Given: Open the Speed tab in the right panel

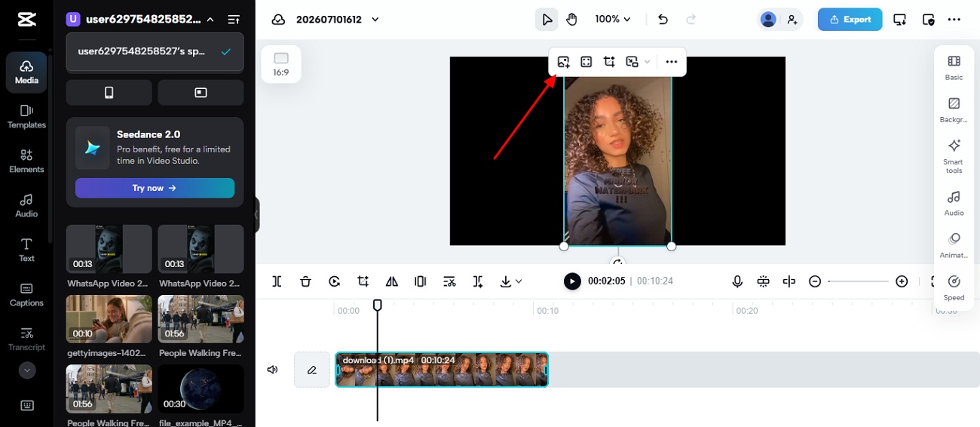Looking at the screenshot, I should [954, 288].
